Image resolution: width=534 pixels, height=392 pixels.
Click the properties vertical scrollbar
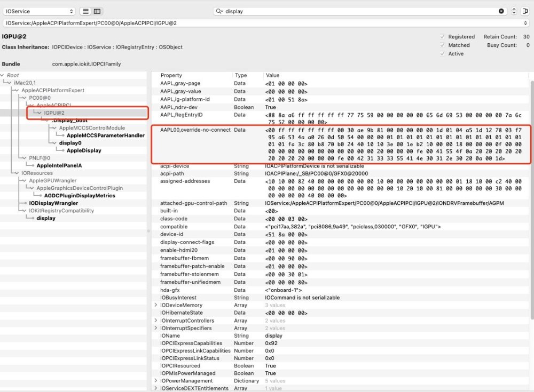click(x=532, y=201)
